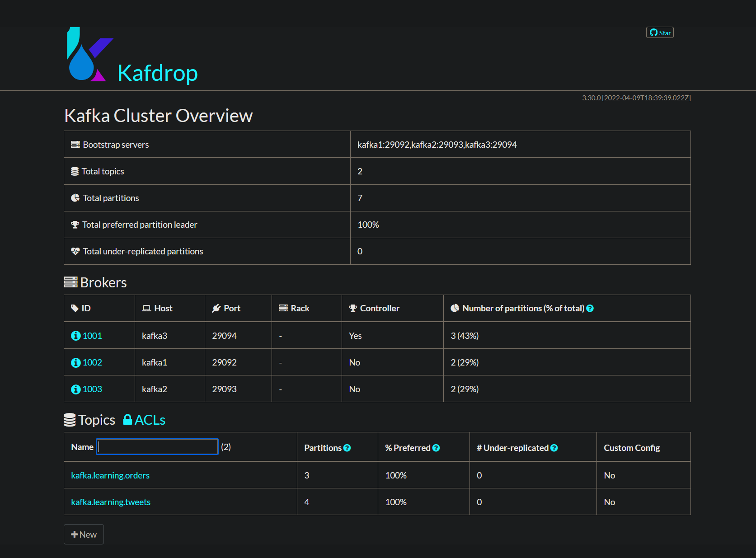Click the GitHub Star button
Screen dimensions: 756x558
click(660, 33)
